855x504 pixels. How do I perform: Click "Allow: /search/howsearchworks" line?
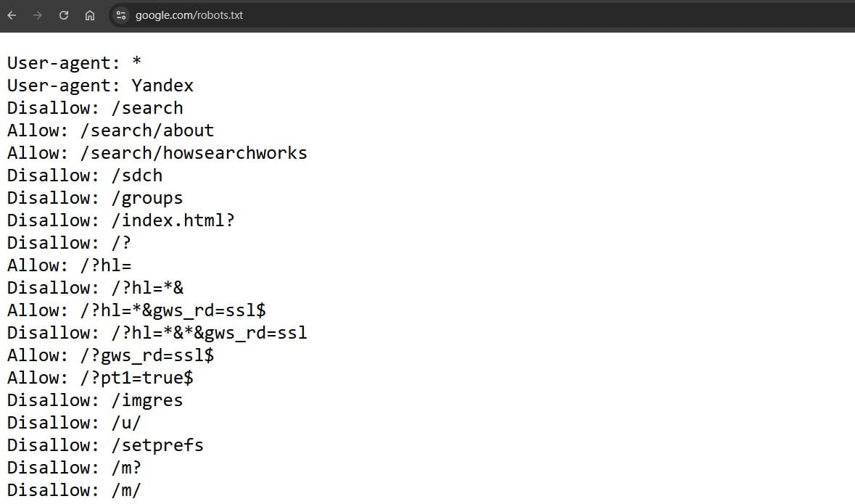pyautogui.click(x=157, y=153)
